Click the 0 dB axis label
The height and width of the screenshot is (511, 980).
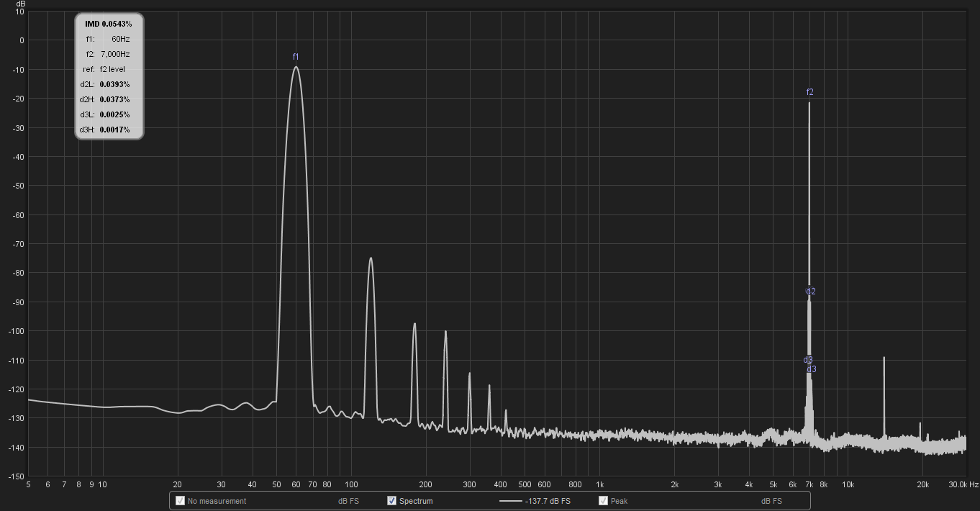coord(22,40)
